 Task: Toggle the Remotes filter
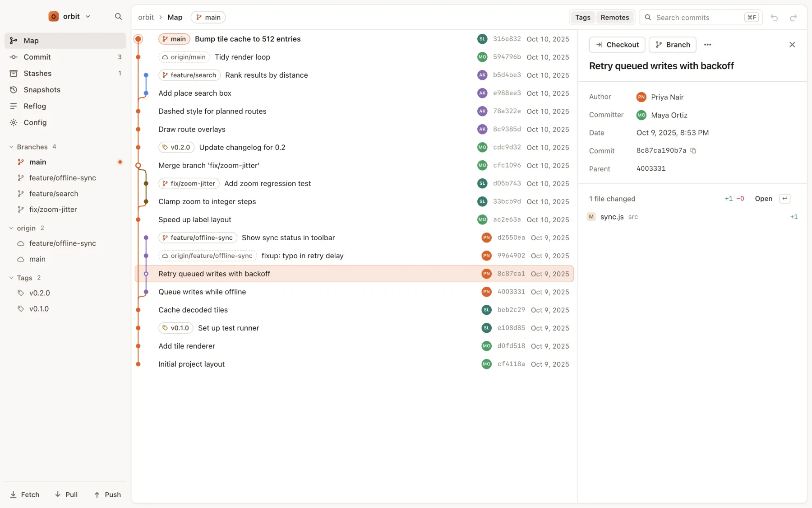[614, 17]
